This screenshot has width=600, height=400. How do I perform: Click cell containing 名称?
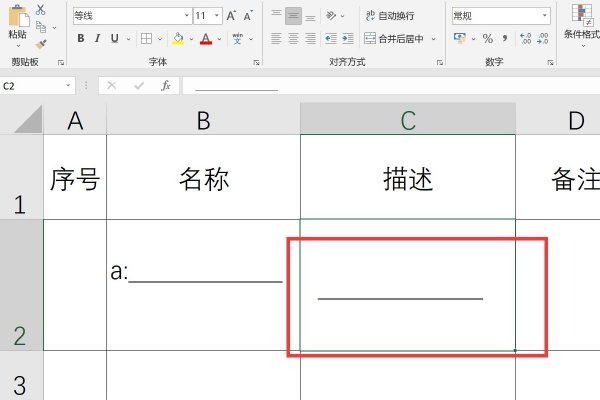[203, 177]
